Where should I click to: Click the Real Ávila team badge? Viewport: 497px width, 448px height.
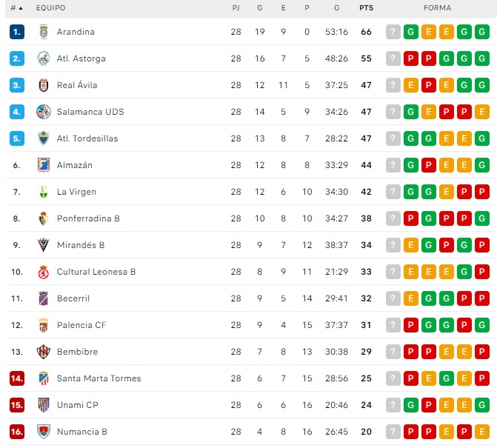pyautogui.click(x=43, y=85)
